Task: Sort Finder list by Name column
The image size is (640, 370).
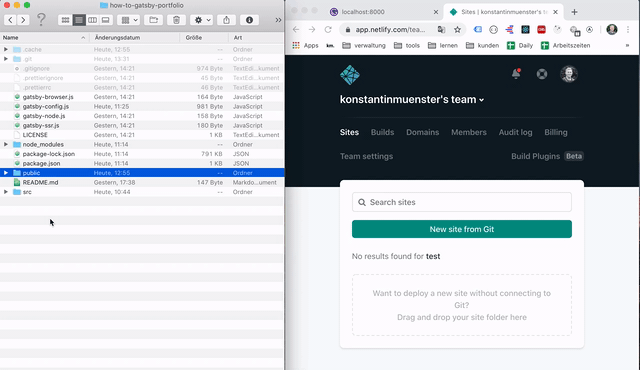Action: pyautogui.click(x=44, y=38)
